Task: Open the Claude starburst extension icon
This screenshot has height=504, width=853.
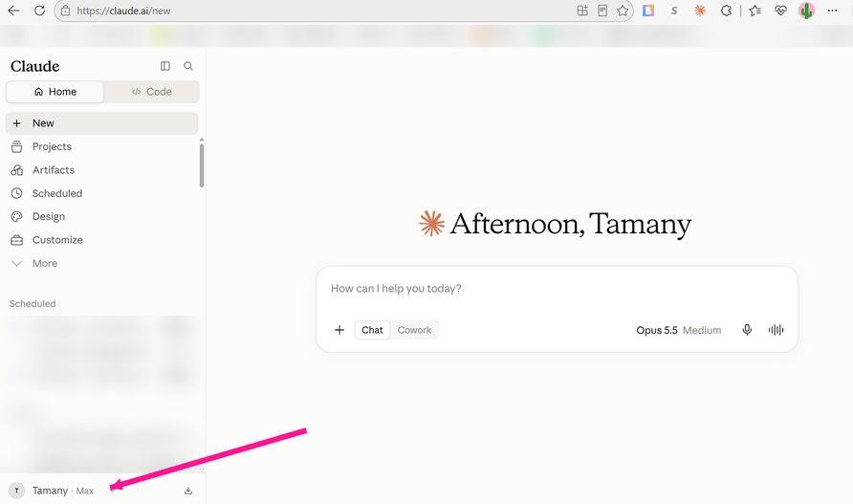Action: [x=700, y=11]
